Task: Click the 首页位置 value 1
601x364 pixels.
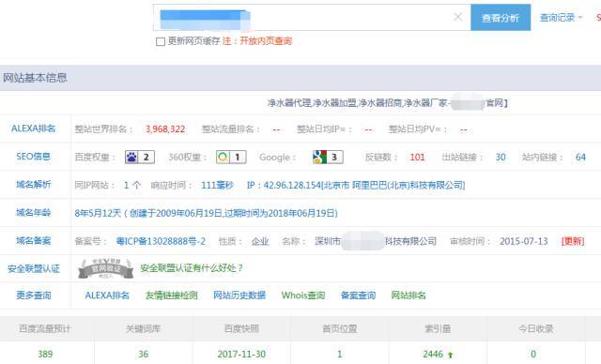Action: [340, 354]
